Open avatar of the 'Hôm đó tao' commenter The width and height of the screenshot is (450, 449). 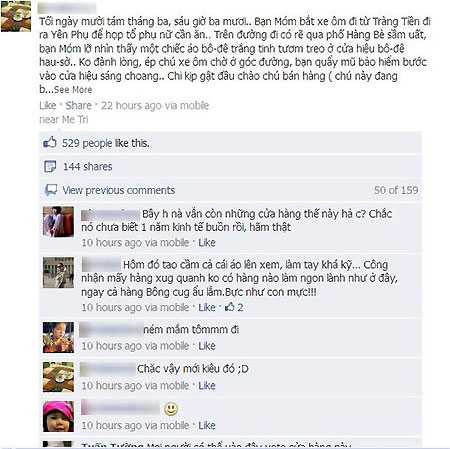pos(58,272)
